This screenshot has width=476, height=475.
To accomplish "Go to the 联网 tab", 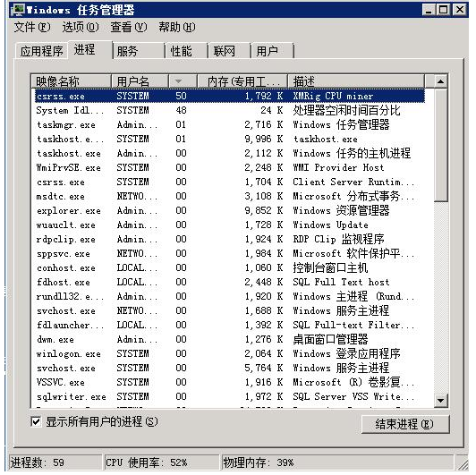I will point(229,51).
